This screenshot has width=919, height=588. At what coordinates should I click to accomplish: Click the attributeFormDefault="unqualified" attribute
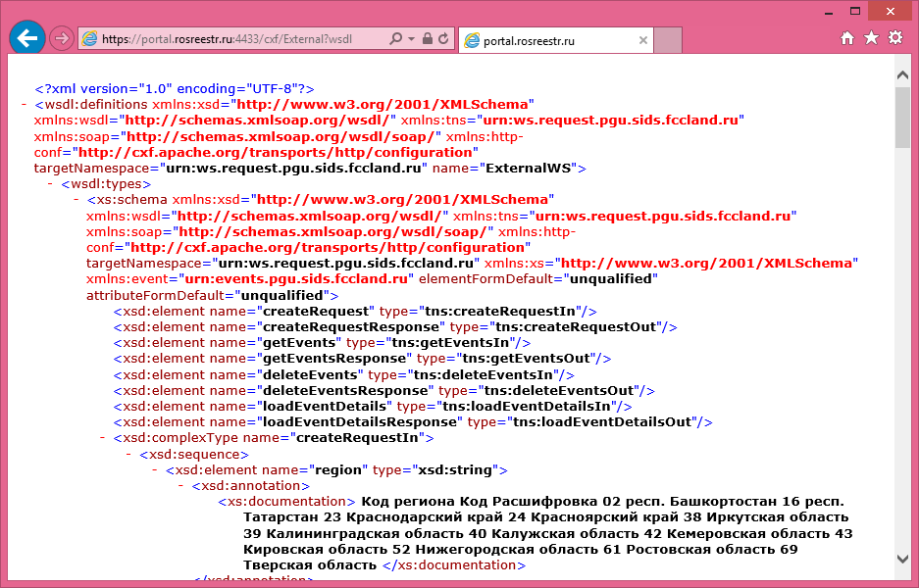coord(209,295)
